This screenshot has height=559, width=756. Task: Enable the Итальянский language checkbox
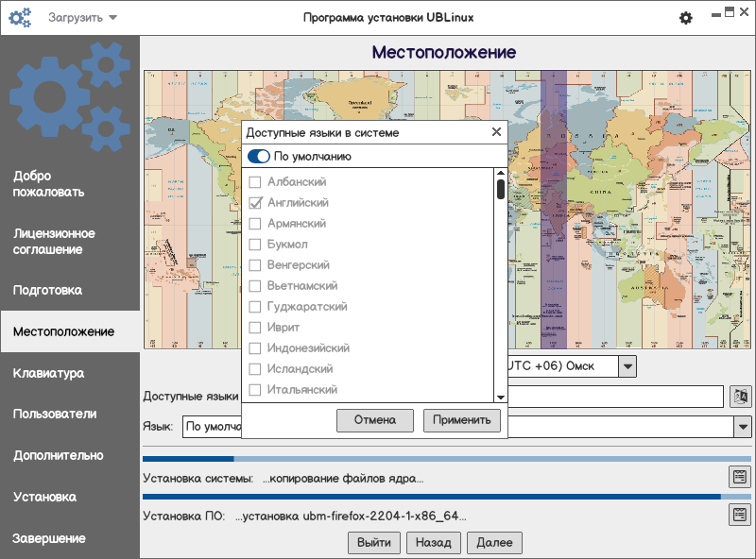pos(254,390)
